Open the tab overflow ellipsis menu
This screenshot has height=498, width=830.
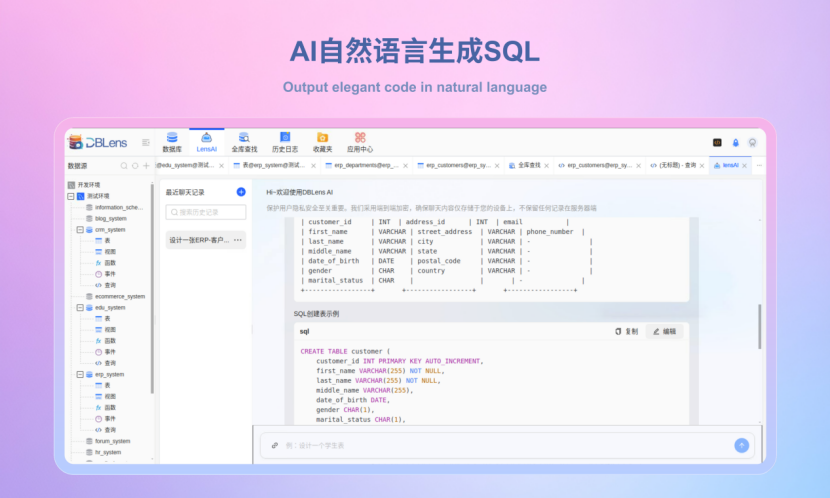[x=759, y=165]
